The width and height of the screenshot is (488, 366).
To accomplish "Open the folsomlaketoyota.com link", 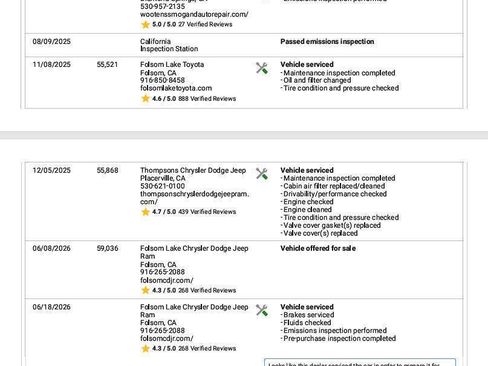I will 176,88.
